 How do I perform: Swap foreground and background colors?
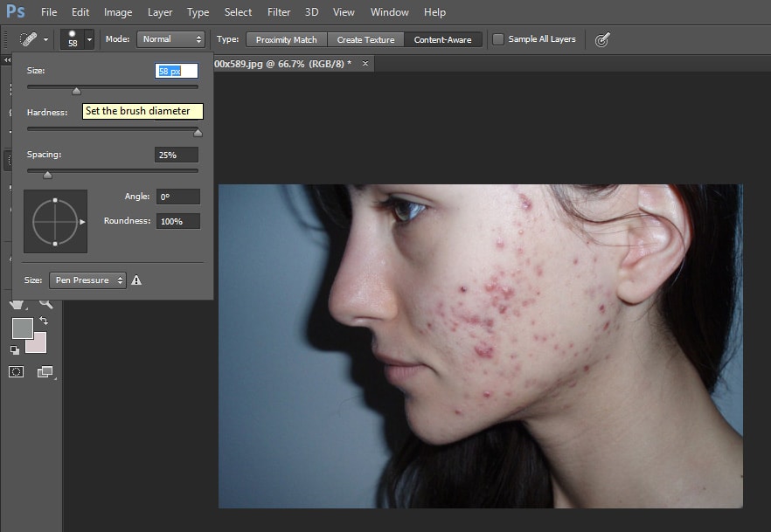coord(44,321)
